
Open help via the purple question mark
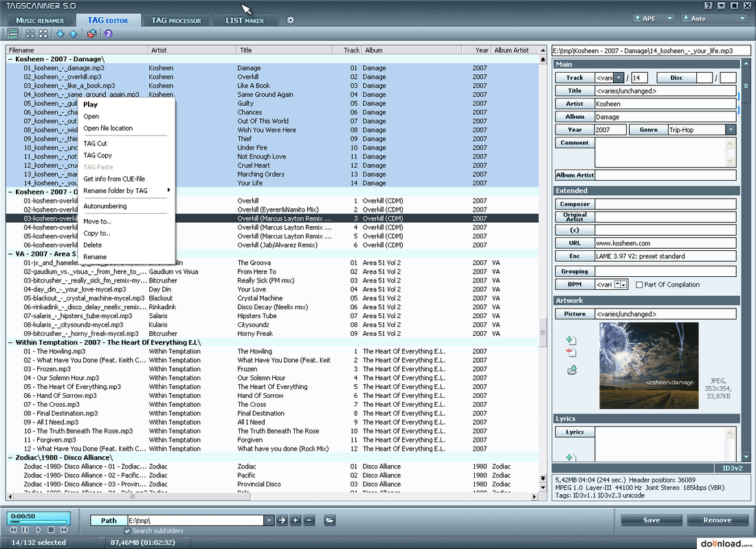click(x=108, y=34)
